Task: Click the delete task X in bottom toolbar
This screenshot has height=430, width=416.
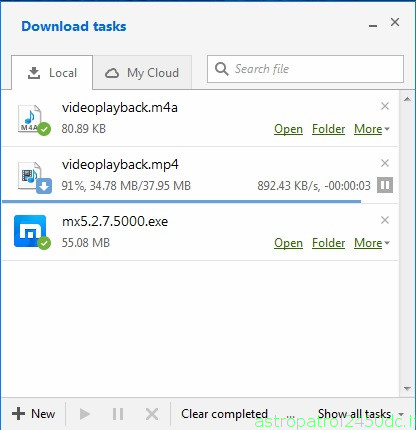Action: click(x=152, y=414)
